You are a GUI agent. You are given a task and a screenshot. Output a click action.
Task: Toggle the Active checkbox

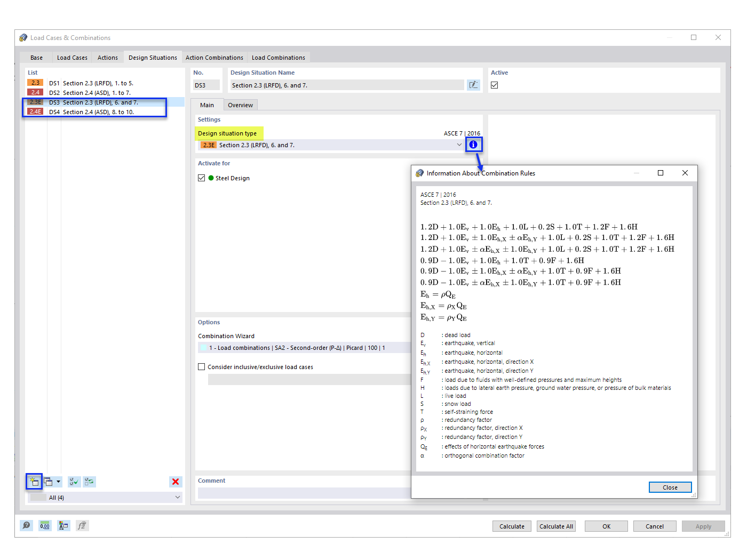click(495, 85)
